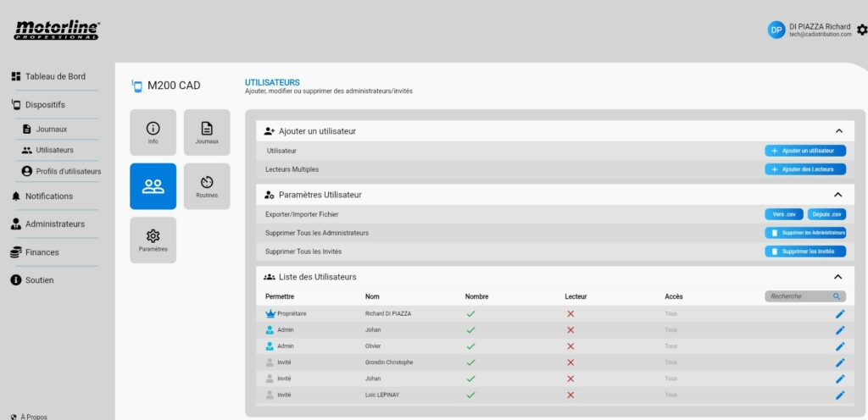Open Notifications from sidebar
Screen dimensions: 868x420
coord(48,196)
